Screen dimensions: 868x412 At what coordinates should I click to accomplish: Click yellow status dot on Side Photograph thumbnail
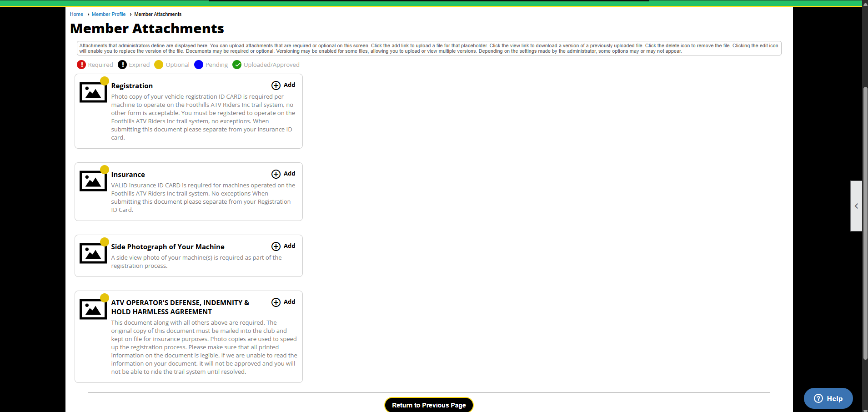105,242
